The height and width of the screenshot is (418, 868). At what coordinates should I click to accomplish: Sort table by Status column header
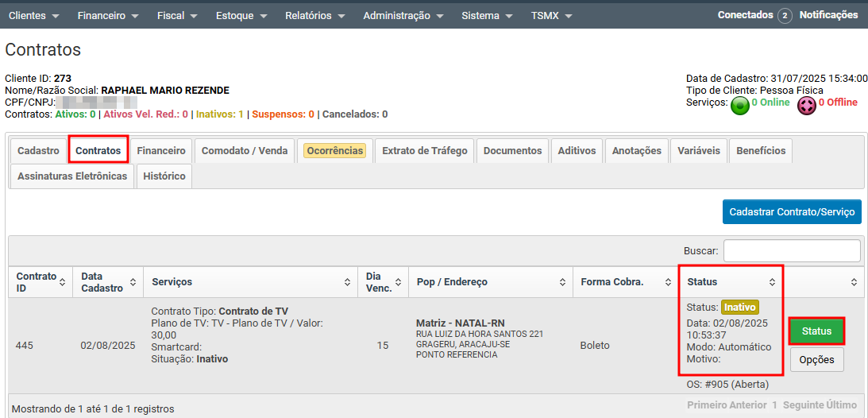point(772,282)
